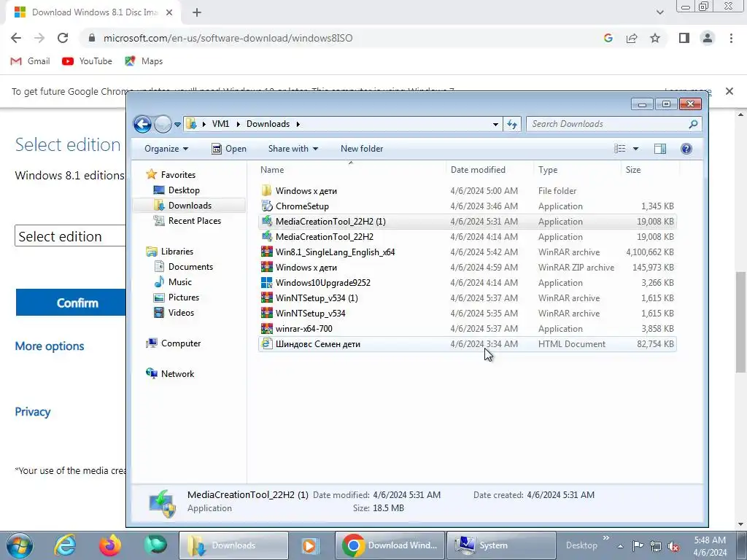Click the Explorer forward arrow button
Viewport: 747px width, 560px height.
click(163, 124)
